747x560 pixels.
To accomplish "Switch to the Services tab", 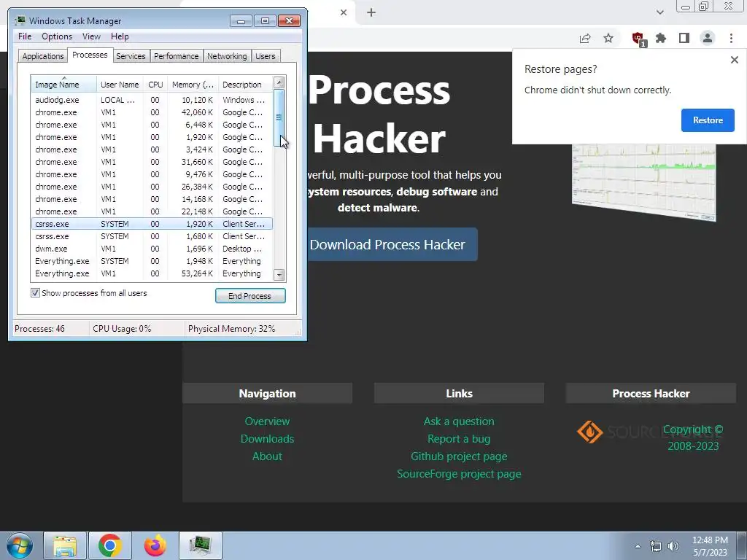I will click(x=131, y=56).
